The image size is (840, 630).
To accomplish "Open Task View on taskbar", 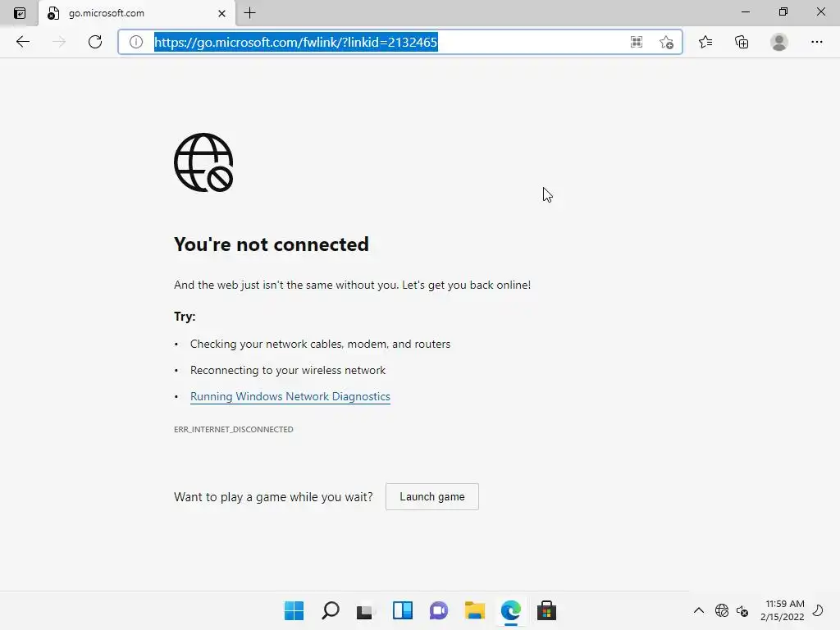I will (365, 610).
